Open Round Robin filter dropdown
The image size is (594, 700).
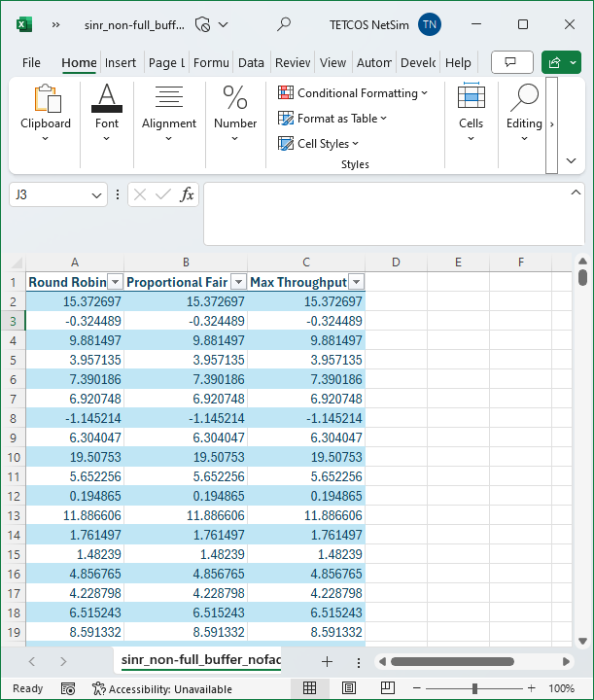click(x=115, y=282)
